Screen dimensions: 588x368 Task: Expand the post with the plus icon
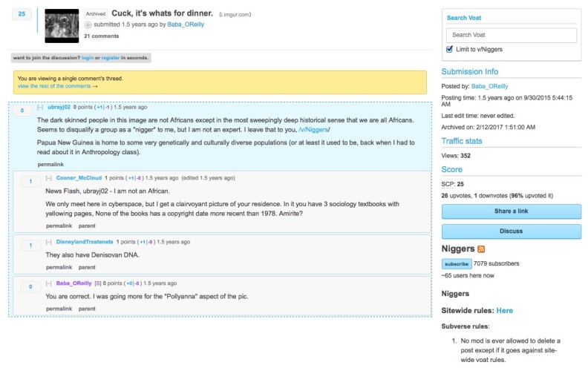[88, 24]
